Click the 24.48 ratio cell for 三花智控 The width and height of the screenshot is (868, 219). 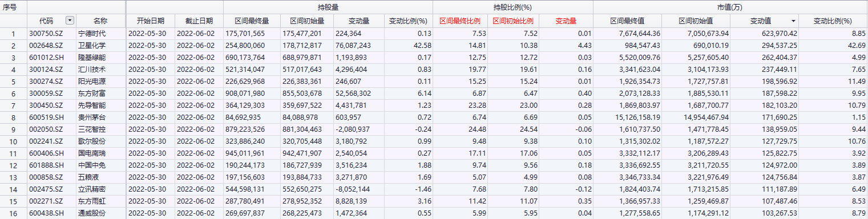point(477,129)
